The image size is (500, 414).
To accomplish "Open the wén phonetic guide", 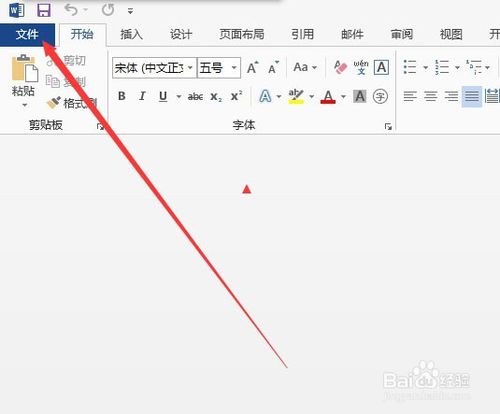I will tap(361, 68).
